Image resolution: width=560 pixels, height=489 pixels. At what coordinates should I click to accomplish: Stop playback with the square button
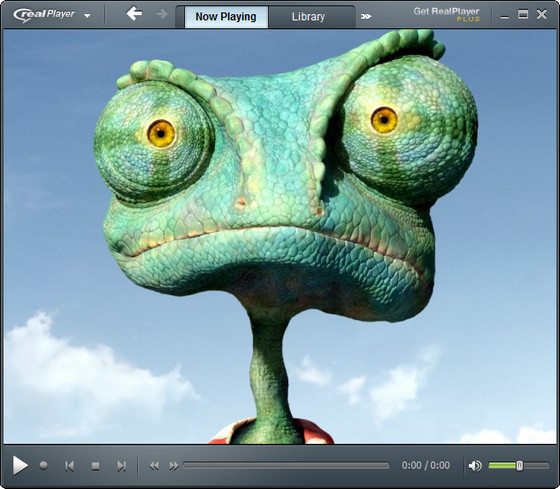tap(95, 466)
